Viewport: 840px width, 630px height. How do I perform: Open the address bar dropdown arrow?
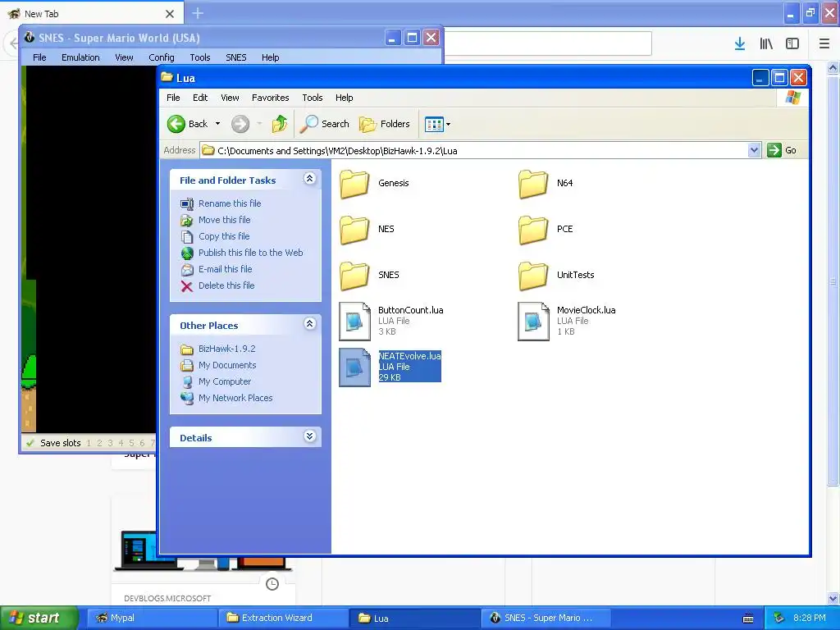coord(754,151)
